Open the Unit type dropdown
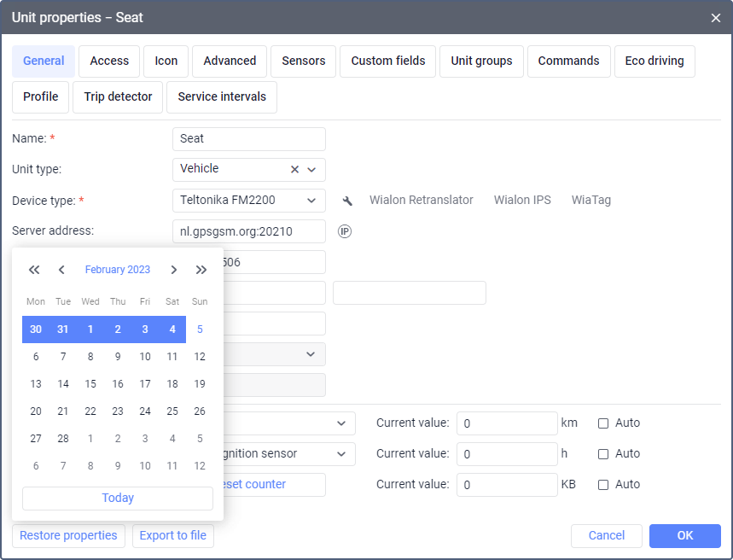Viewport: 733px width, 560px height. (312, 170)
